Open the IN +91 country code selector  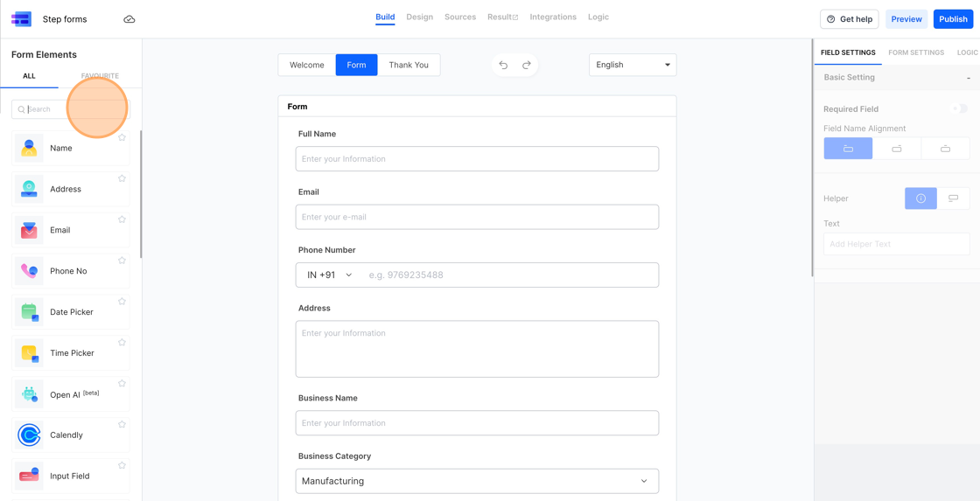[x=329, y=275]
